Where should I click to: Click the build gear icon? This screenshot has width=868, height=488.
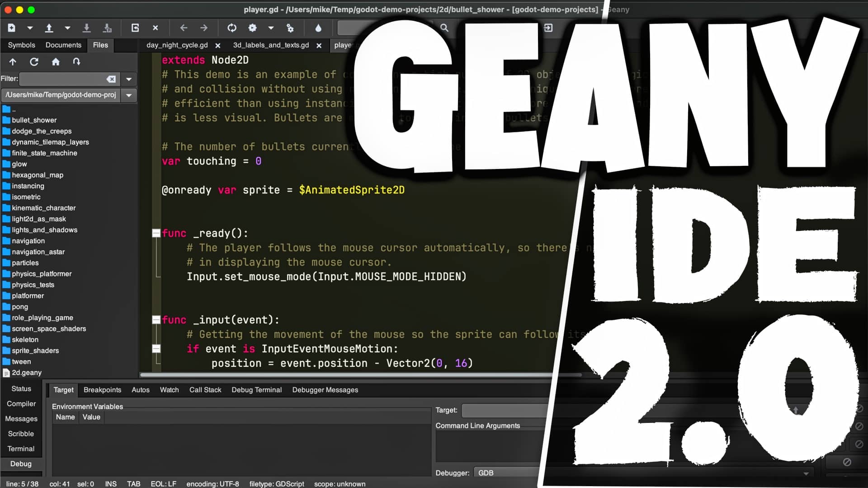tap(252, 28)
